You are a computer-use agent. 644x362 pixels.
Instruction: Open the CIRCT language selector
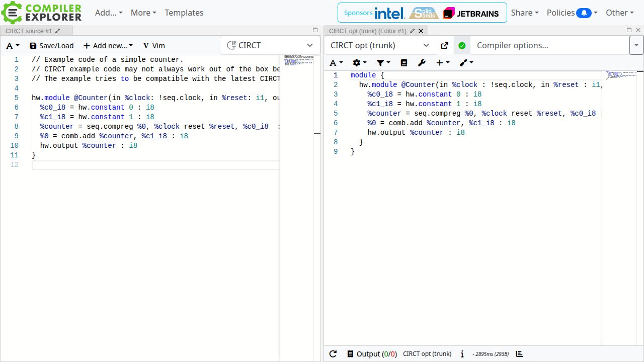271,45
